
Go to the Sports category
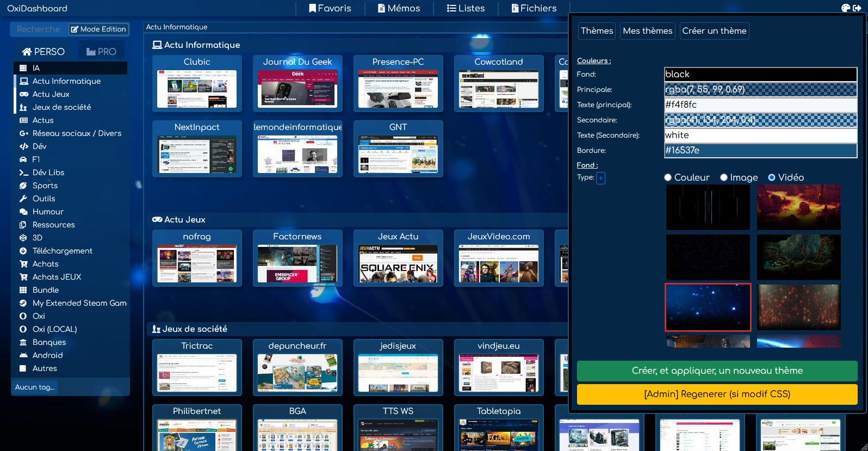click(x=71, y=186)
